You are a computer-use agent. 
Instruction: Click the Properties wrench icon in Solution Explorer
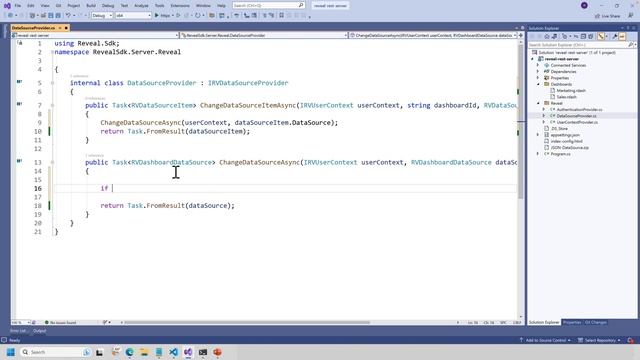tap(615, 37)
